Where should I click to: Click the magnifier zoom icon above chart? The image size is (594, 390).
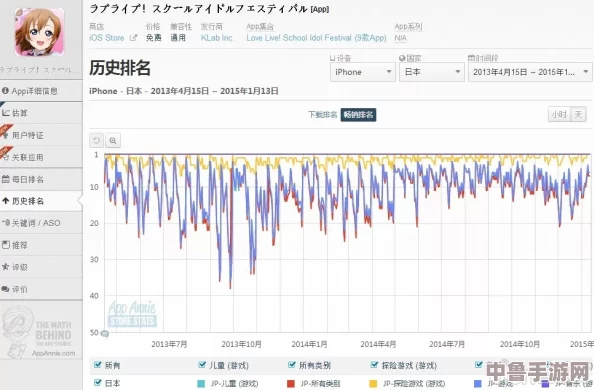tap(113, 141)
